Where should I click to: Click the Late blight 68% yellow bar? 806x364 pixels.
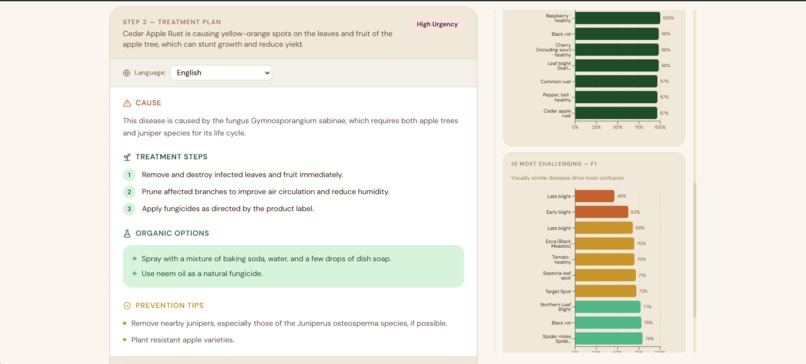[604, 228]
